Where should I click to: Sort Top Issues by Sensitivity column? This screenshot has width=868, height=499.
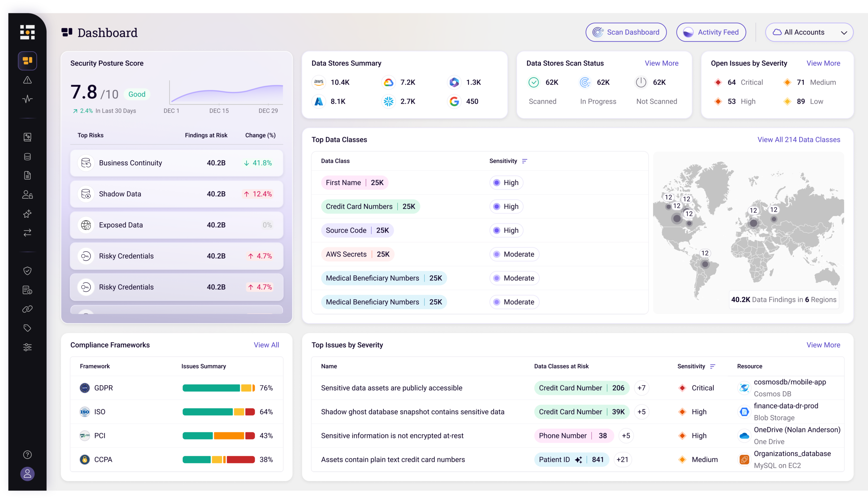pyautogui.click(x=713, y=366)
